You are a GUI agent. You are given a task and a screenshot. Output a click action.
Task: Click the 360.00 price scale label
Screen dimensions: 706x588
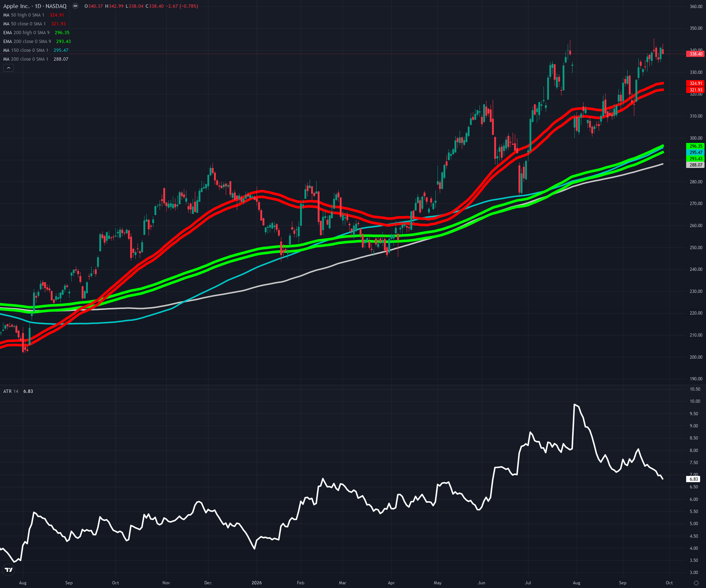point(696,7)
